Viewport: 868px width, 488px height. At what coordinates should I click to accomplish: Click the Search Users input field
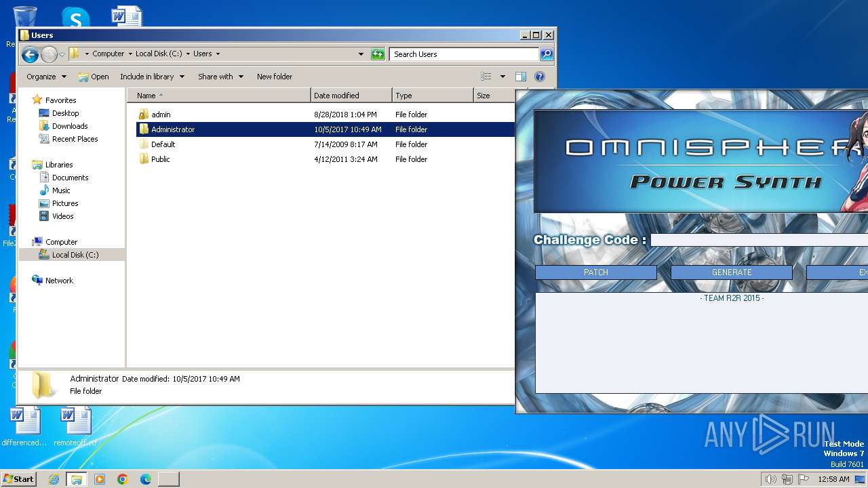465,54
